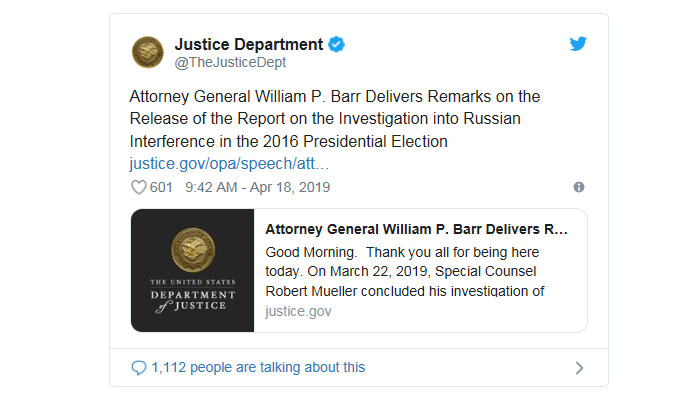
Task: Like the tweet with the heart icon
Action: (x=138, y=187)
